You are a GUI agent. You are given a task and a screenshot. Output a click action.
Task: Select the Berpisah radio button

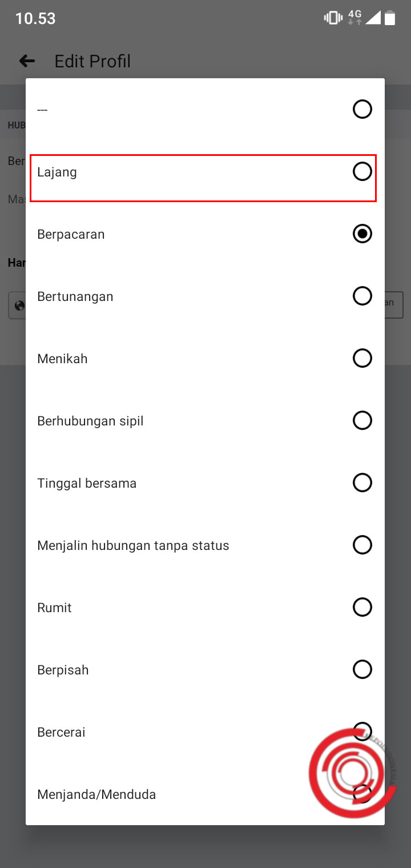(x=362, y=669)
